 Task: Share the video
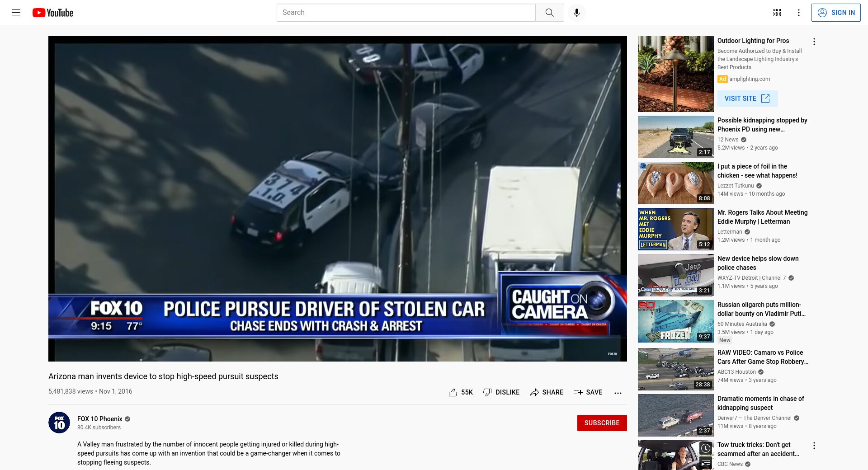547,392
